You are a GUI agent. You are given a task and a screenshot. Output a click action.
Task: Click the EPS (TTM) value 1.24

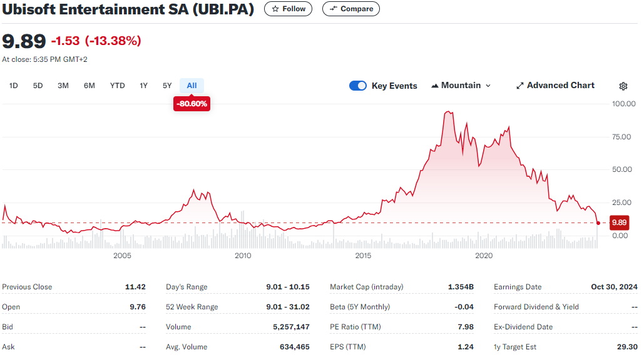466,347
